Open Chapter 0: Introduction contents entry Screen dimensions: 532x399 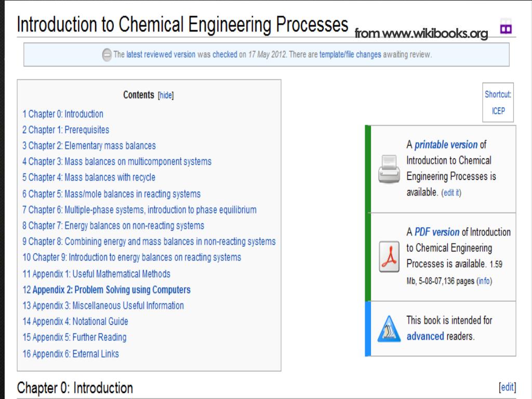(x=63, y=114)
